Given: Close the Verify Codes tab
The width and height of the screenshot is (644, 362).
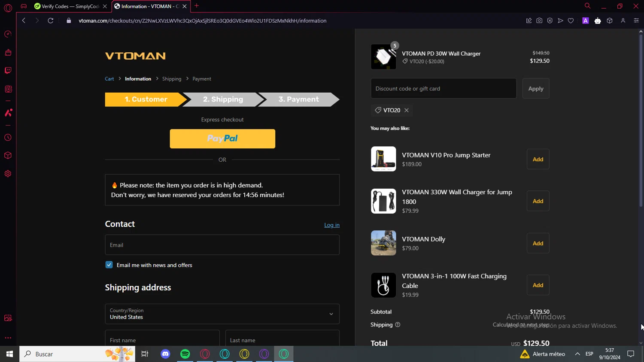Looking at the screenshot, I should pos(105,6).
